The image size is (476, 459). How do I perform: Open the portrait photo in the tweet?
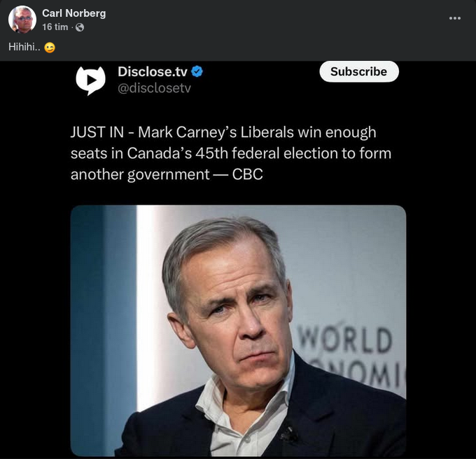tap(238, 330)
